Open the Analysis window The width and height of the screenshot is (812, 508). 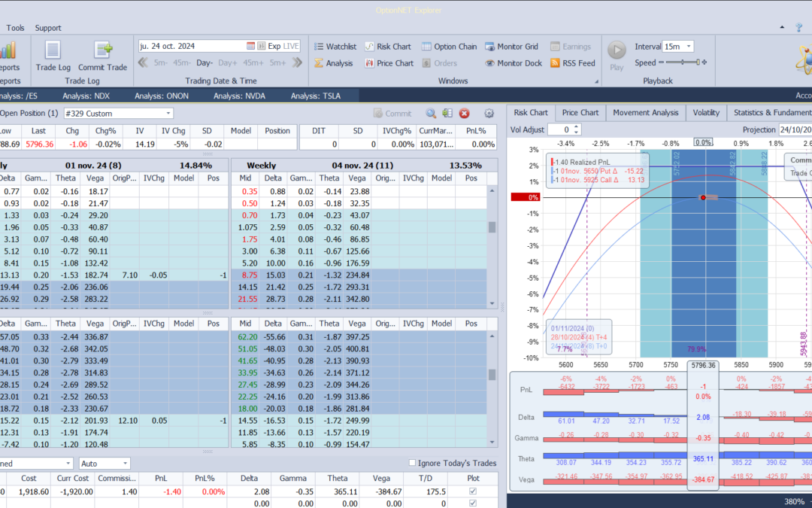tap(334, 63)
